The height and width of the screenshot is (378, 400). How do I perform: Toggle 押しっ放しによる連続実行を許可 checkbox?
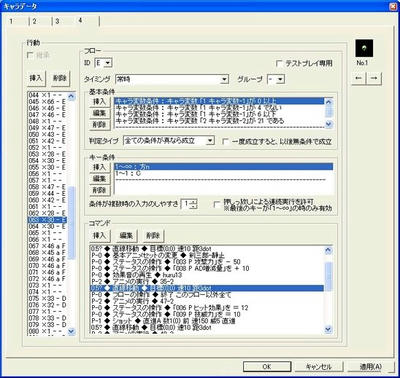[217, 204]
